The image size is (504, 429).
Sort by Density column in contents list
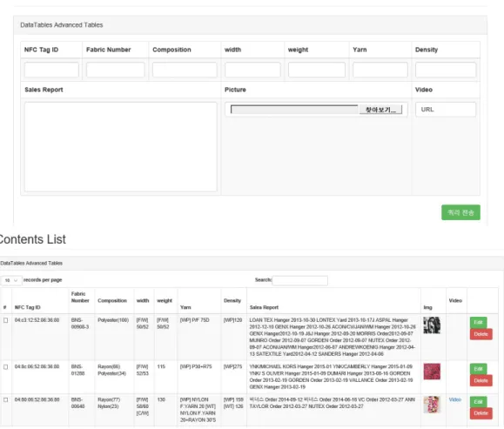tap(233, 301)
